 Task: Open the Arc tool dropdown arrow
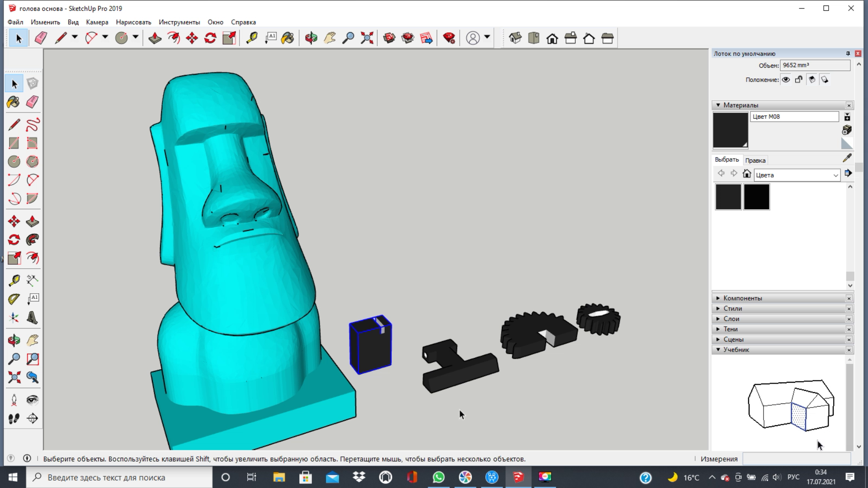[105, 37]
